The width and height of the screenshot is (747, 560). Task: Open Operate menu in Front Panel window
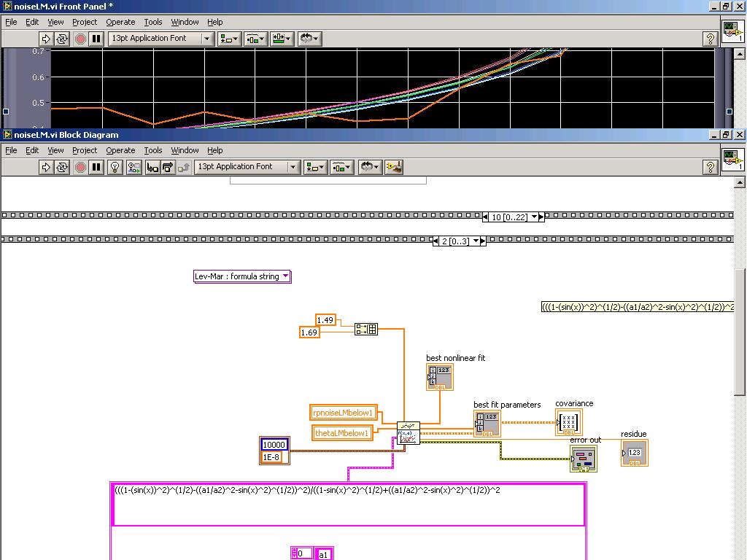(120, 22)
